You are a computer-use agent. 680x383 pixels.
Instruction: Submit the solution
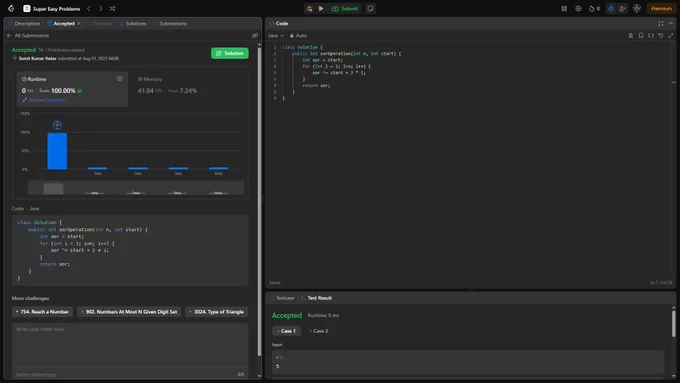pos(345,8)
